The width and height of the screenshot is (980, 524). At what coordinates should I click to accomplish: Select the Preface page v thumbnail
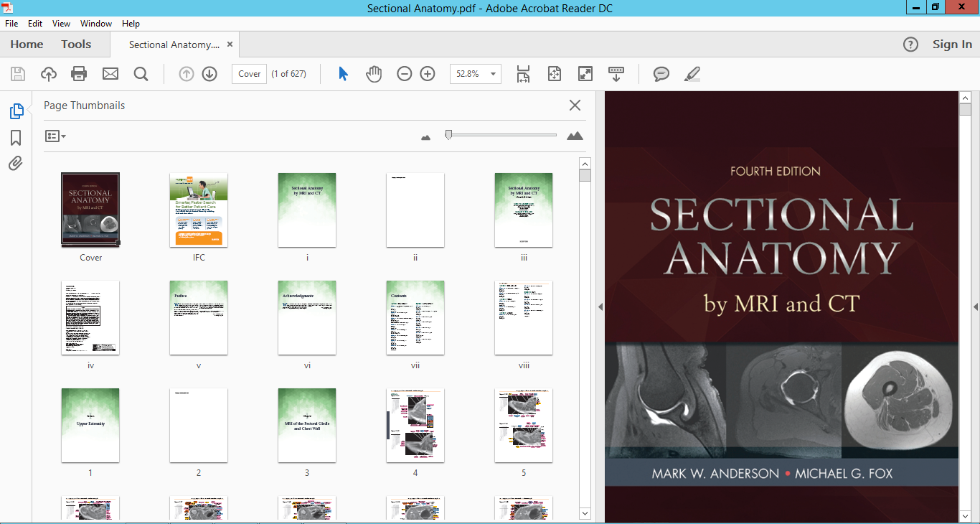(x=199, y=317)
